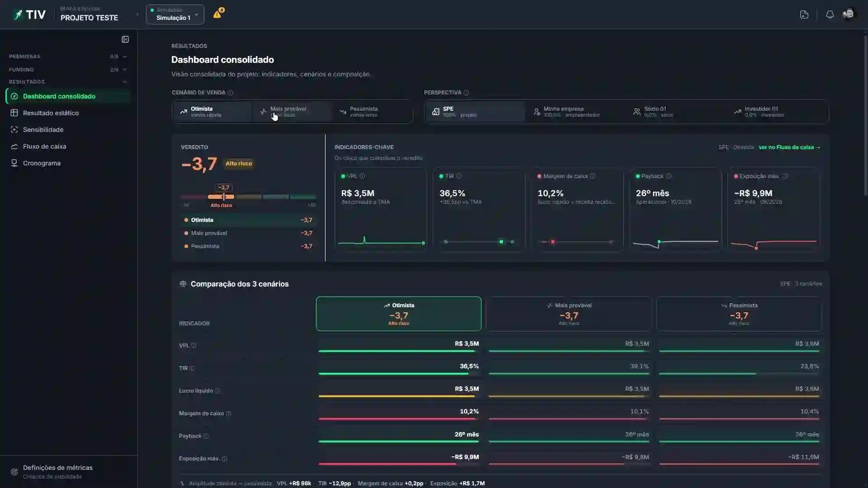Click info icon on TIR card

pyautogui.click(x=458, y=176)
